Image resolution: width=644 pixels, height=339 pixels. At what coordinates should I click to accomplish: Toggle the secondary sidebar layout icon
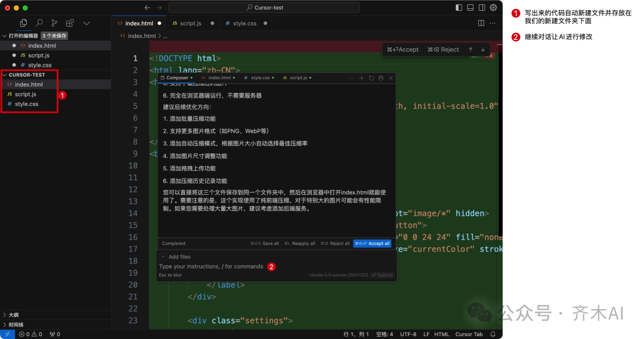482,7
